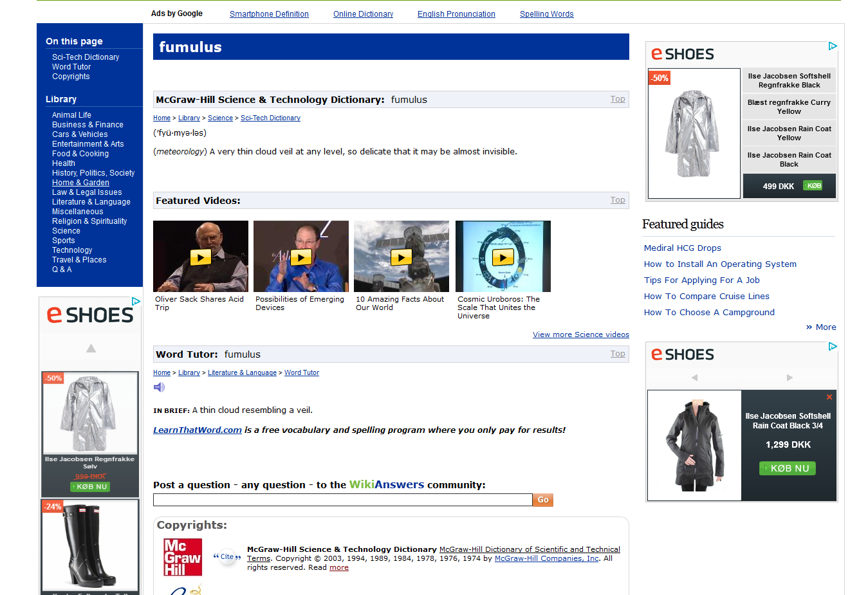Play the Possibilities of Emerging Devices video
Screen dimensions: 868x595
pyautogui.click(x=301, y=257)
